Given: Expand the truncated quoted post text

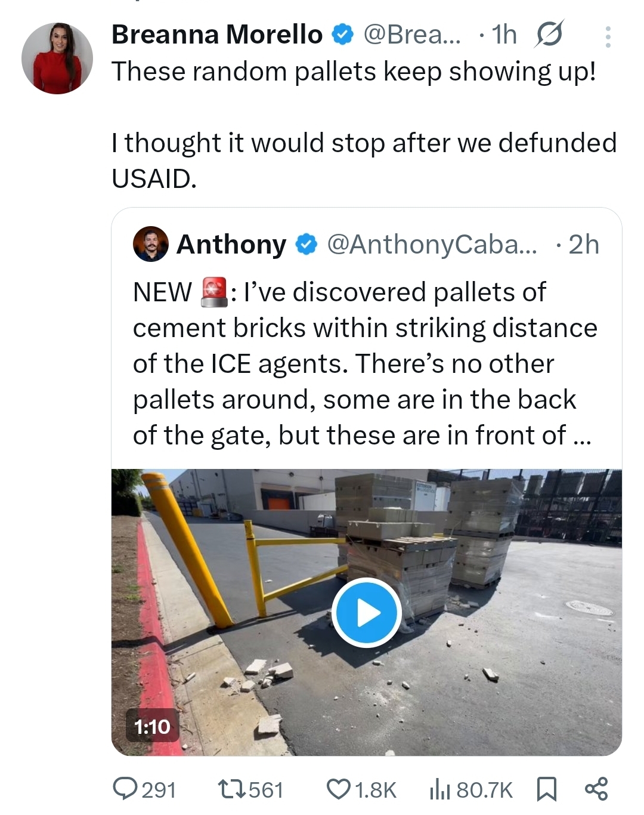Looking at the screenshot, I should [x=581, y=436].
